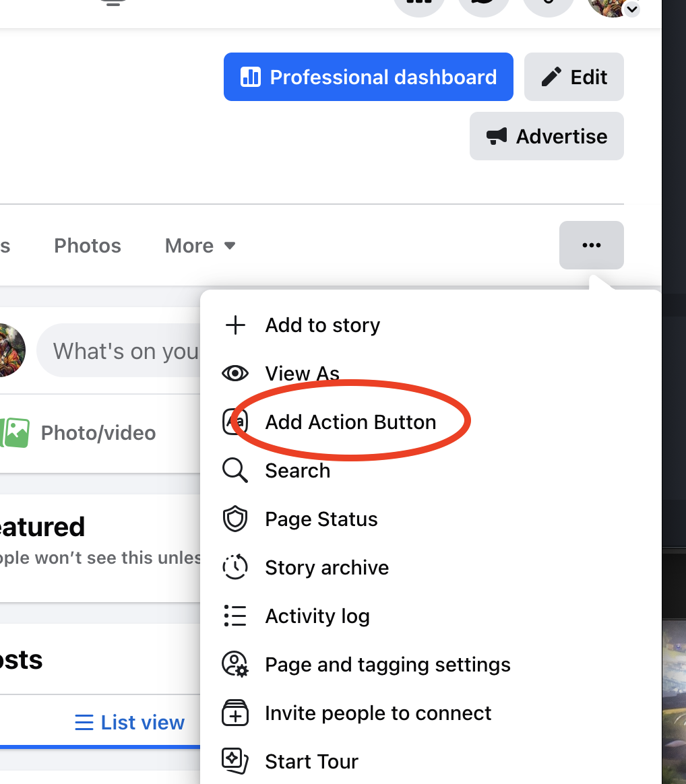This screenshot has width=686, height=784.
Task: Add a Photo/video to post
Action: tap(81, 433)
